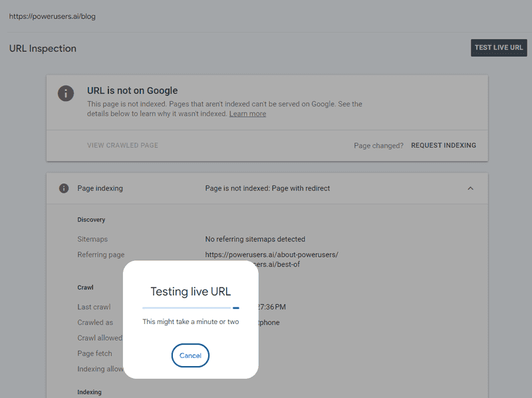Viewport: 532px width, 398px height.
Task: Click 'This might take a minute or two'
Action: 191,321
